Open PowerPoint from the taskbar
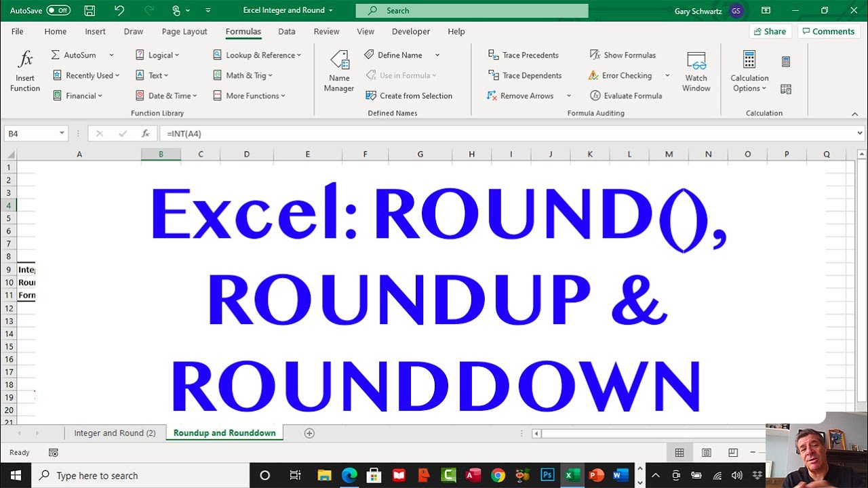Image resolution: width=868 pixels, height=488 pixels. (x=596, y=475)
